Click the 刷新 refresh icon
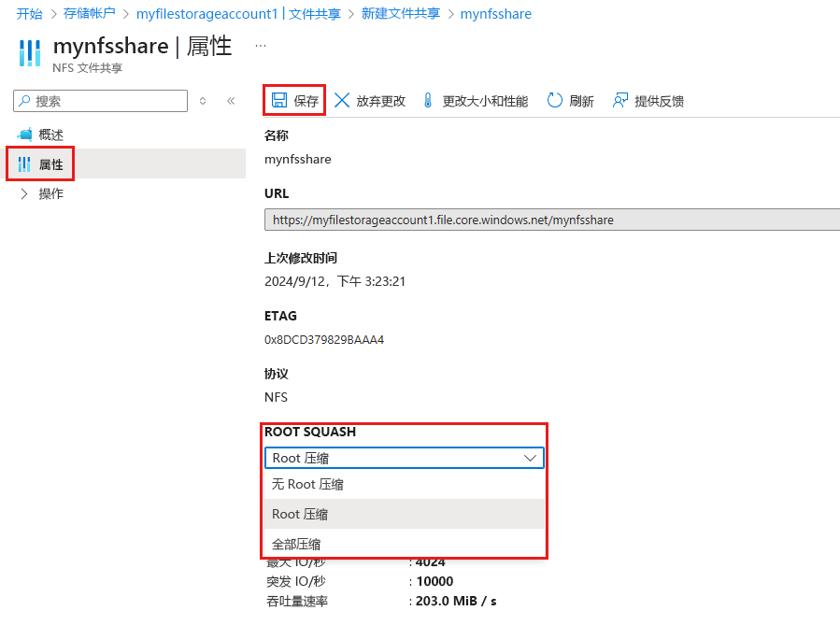The image size is (840, 625). (x=555, y=100)
